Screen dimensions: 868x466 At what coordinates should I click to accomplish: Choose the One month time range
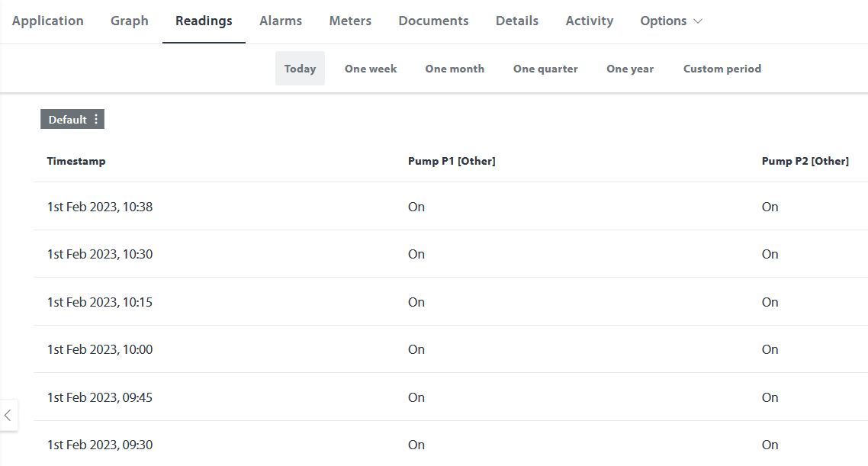click(x=455, y=69)
